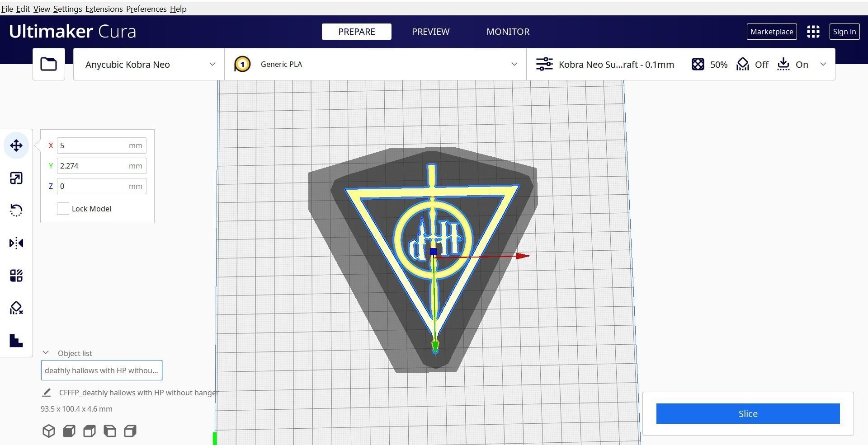Image resolution: width=868 pixels, height=445 pixels.
Task: Click the pencil icon to rename job
Action: [46, 393]
